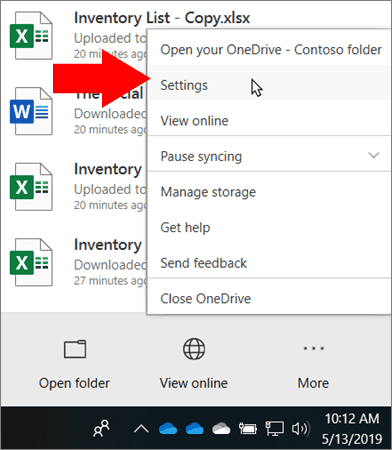Select Close OneDrive
392x450 pixels.
(x=269, y=298)
